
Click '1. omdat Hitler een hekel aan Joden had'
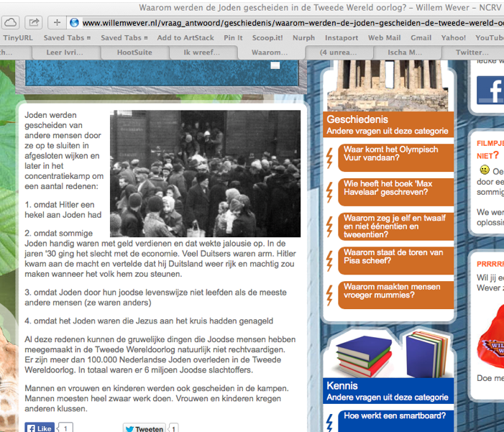tap(63, 210)
